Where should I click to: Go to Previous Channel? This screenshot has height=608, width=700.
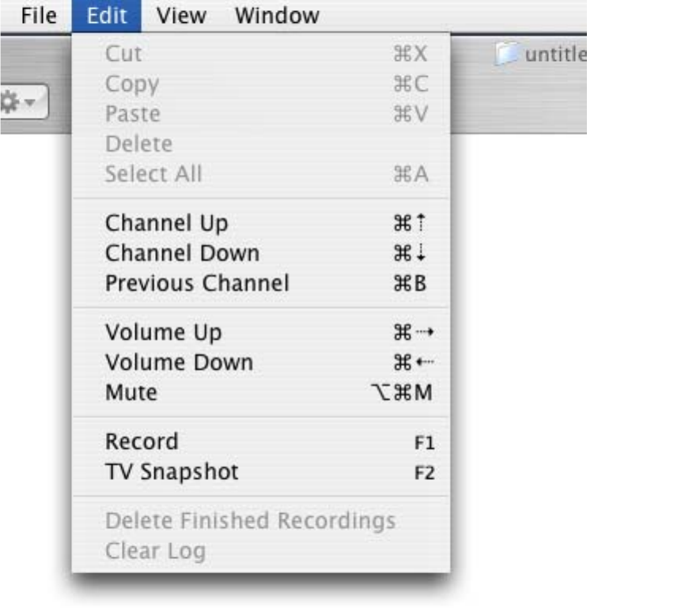click(197, 283)
